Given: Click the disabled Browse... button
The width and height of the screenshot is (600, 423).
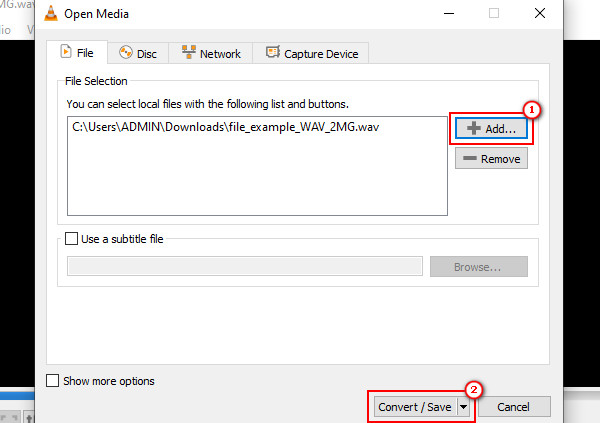Looking at the screenshot, I should (479, 266).
